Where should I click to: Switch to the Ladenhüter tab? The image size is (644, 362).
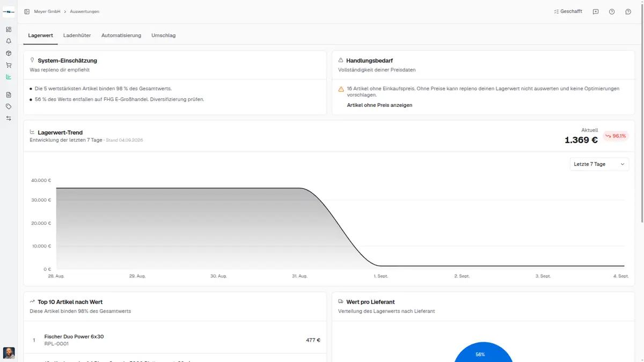tap(77, 35)
